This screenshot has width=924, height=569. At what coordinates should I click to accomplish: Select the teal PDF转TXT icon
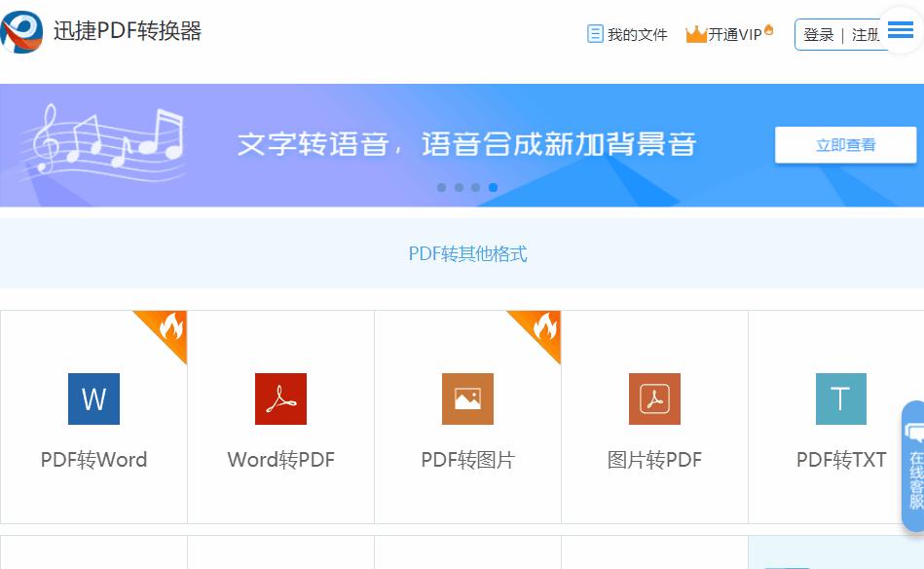pyautogui.click(x=840, y=398)
